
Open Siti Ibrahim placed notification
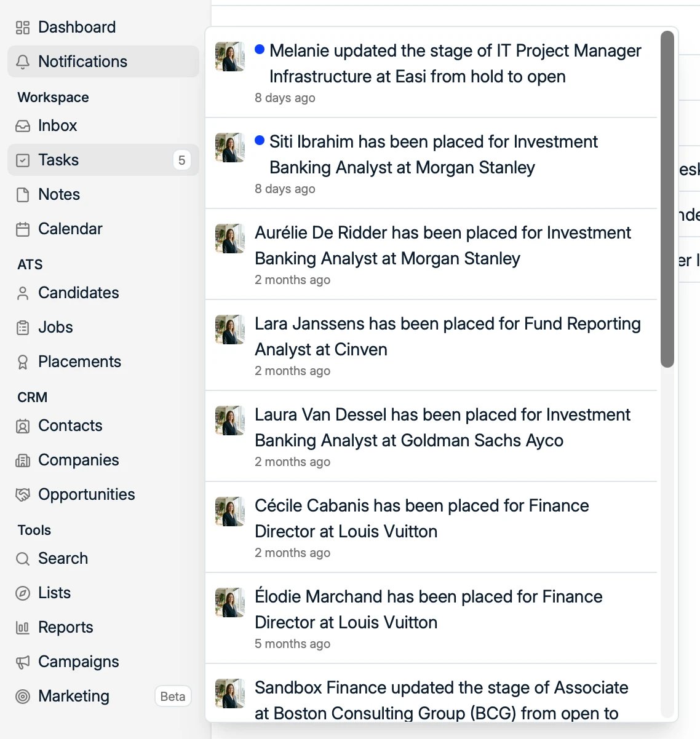pos(431,163)
